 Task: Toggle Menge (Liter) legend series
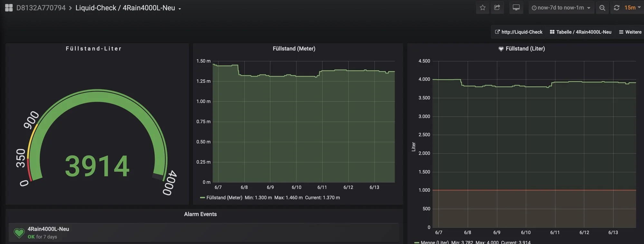(434, 242)
